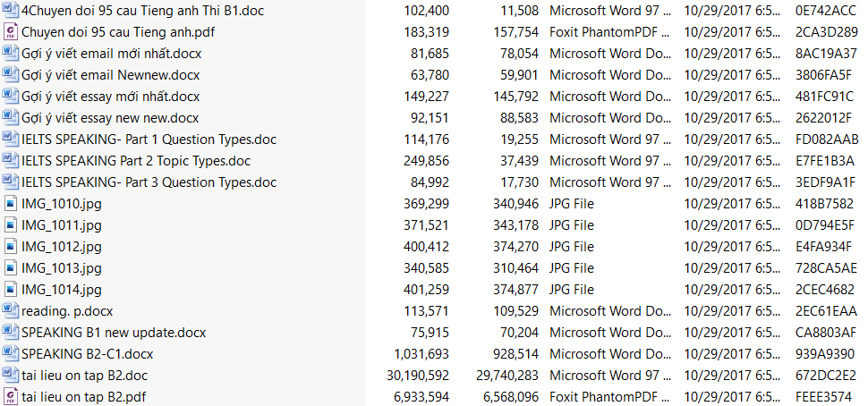This screenshot has height=406, width=868.
Task: Click the 30,190,592 size value
Action: 412,376
